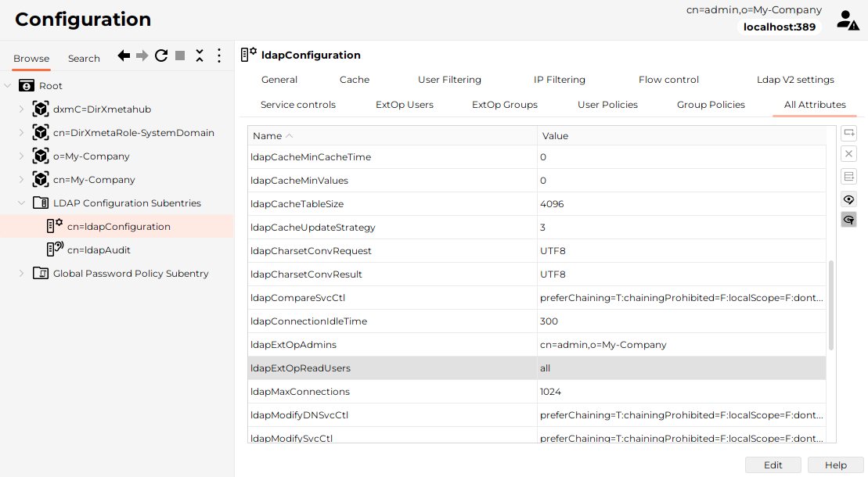This screenshot has height=477, width=868.
Task: Click the back arrow navigation icon
Action: tap(124, 56)
